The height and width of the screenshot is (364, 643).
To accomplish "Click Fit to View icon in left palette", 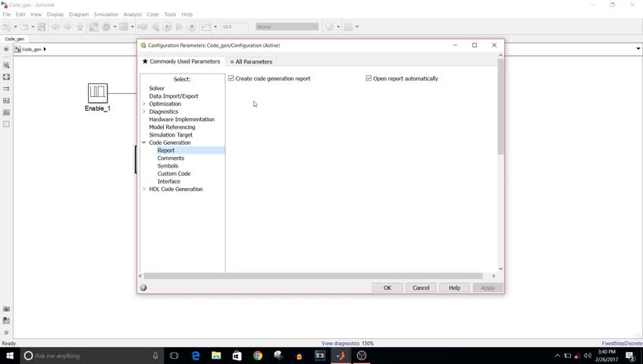I will point(6,77).
